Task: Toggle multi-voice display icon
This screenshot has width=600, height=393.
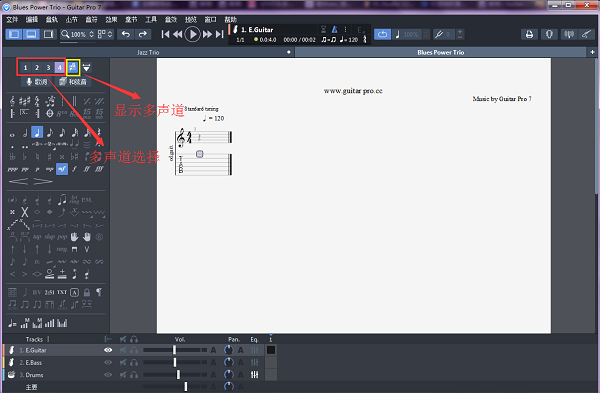Action: pyautogui.click(x=73, y=68)
